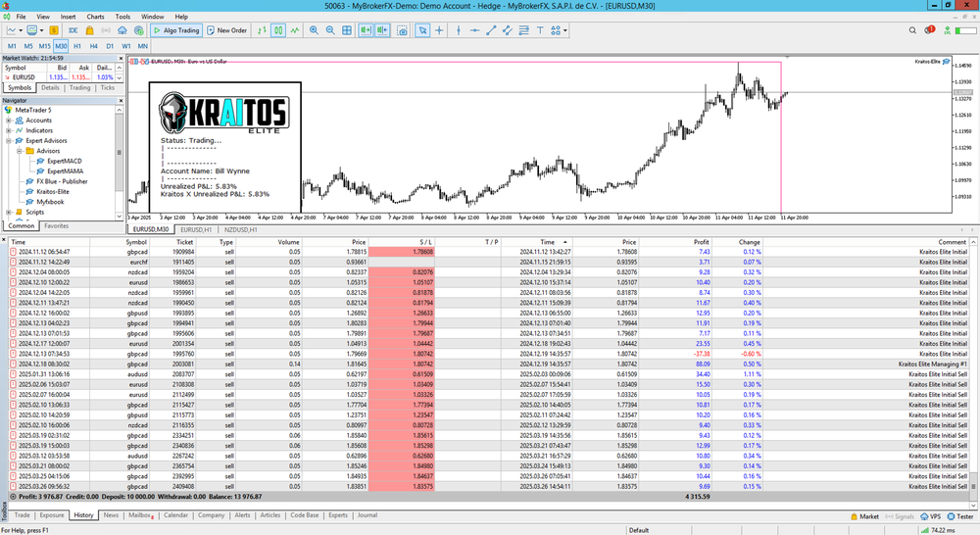Switch to H4 timeframe
Screen dimensions: 980x535
(93, 46)
